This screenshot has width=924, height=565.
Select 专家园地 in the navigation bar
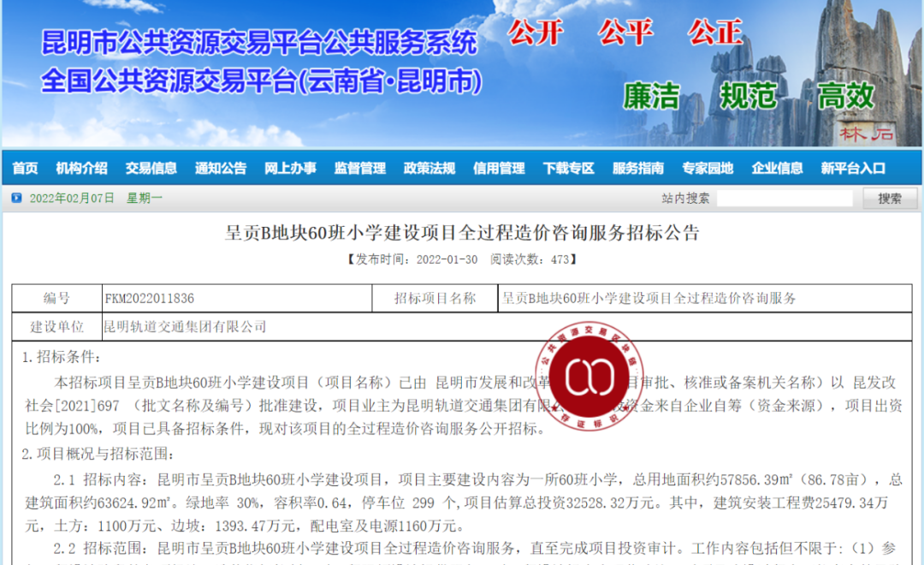click(x=708, y=169)
